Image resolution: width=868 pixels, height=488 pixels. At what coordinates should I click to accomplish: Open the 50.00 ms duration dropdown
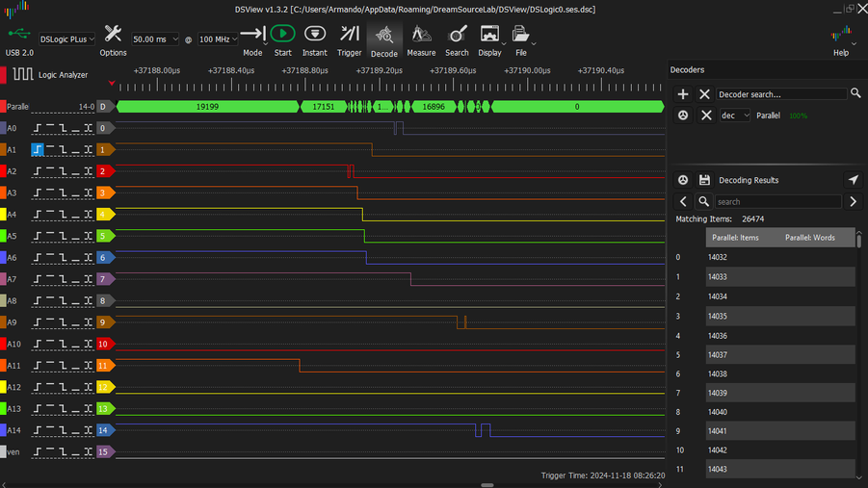[155, 39]
